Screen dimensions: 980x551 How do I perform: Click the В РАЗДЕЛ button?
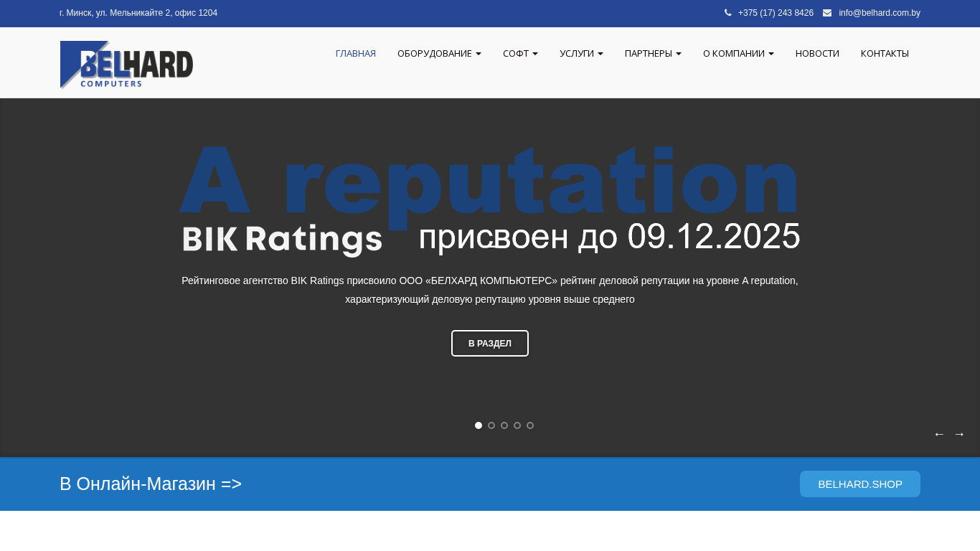[x=490, y=344]
